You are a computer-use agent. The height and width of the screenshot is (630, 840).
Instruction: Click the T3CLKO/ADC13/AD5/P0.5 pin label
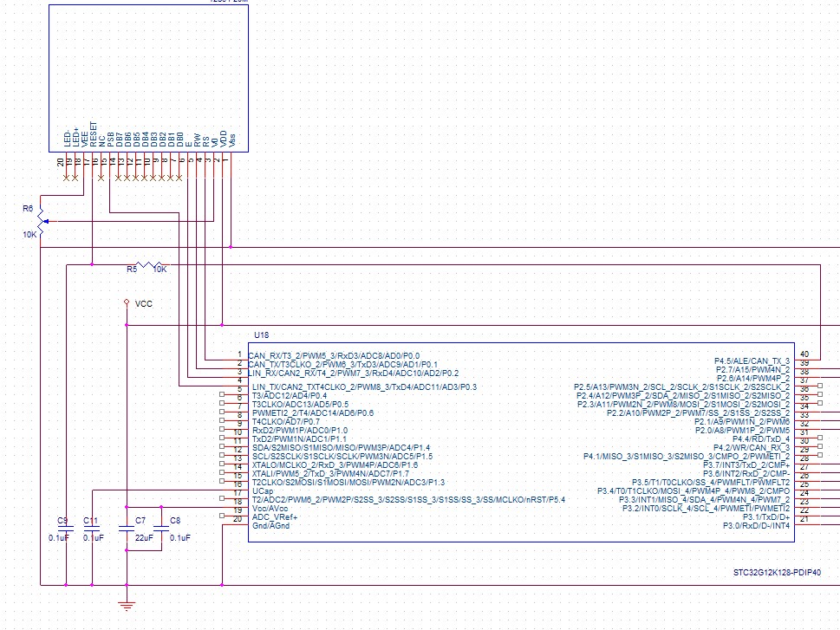[x=300, y=404]
